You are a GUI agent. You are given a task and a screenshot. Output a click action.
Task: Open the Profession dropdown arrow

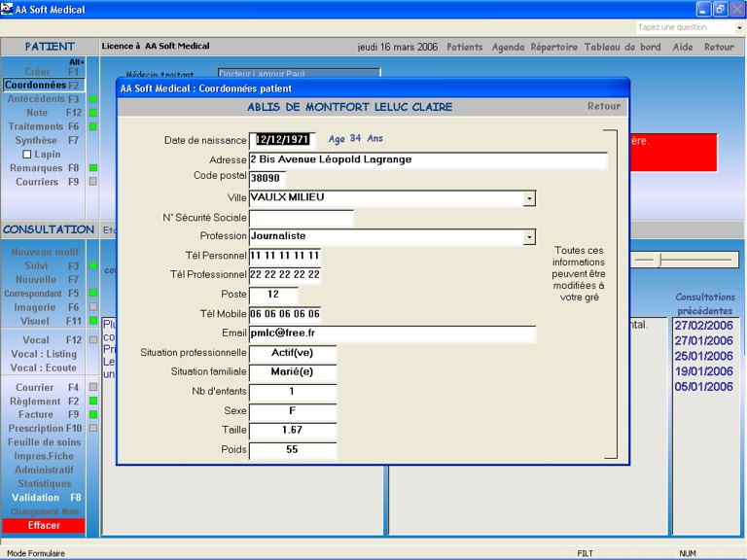pos(529,236)
